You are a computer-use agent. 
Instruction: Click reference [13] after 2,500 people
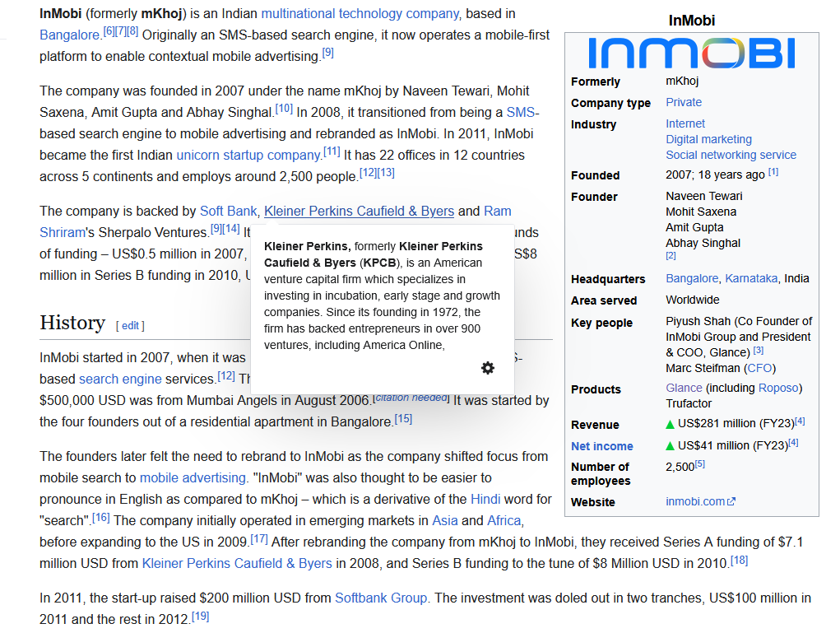pos(386,173)
